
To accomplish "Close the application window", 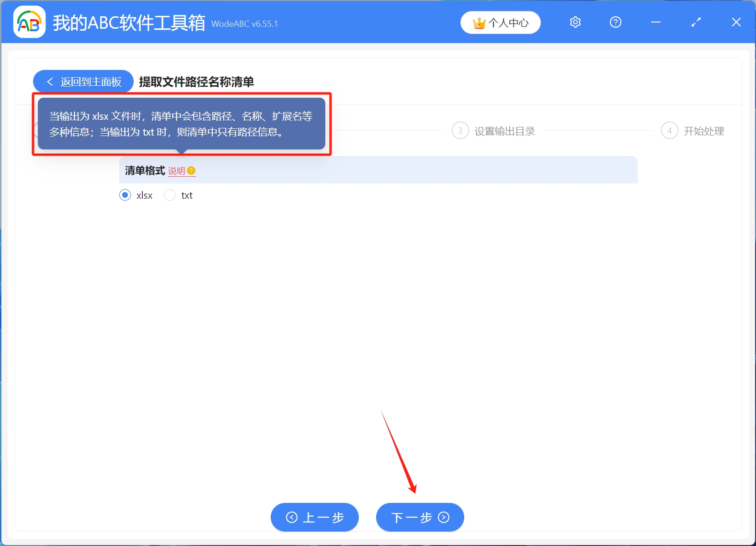I will (736, 22).
